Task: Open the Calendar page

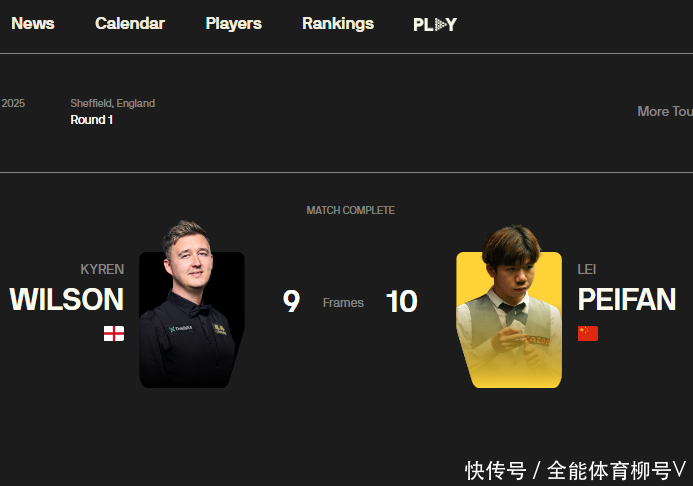Action: tap(130, 23)
